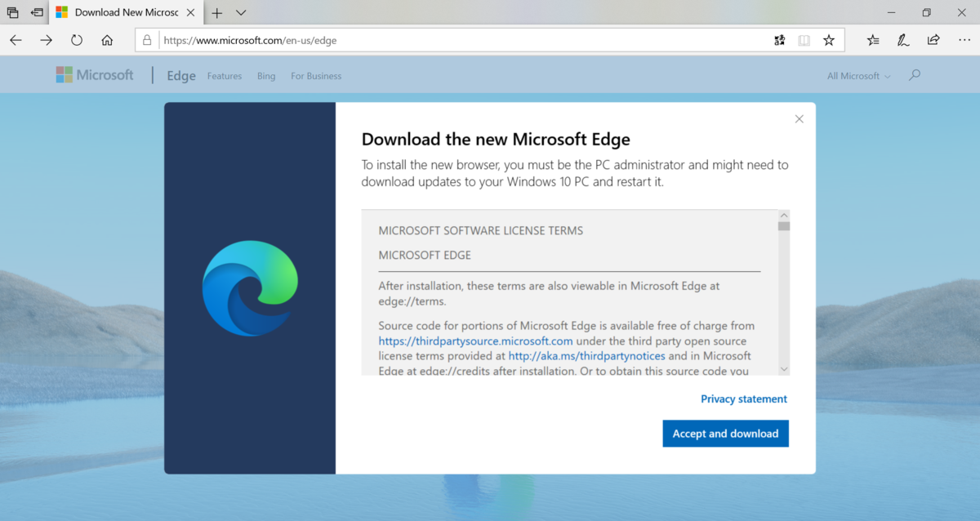Click the translate icon in address bar
This screenshot has height=521, width=980.
click(x=779, y=40)
